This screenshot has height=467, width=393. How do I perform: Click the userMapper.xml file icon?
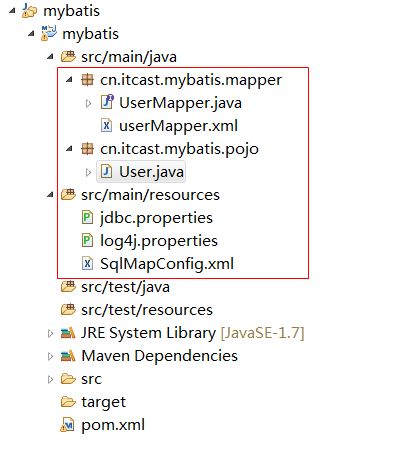[106, 126]
